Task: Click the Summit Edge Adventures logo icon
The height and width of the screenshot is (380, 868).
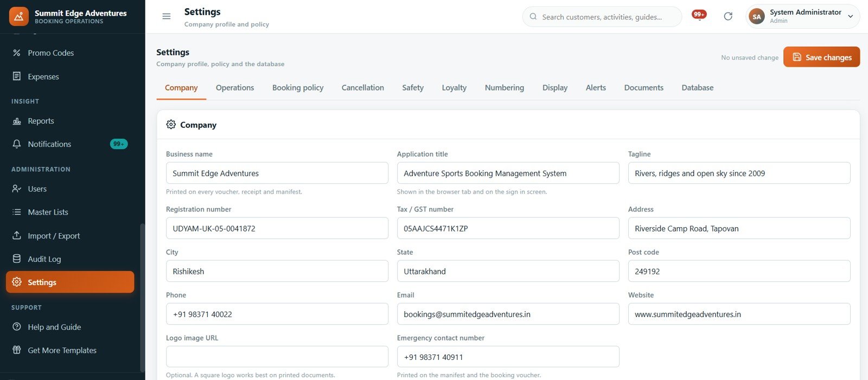Action: (x=19, y=16)
